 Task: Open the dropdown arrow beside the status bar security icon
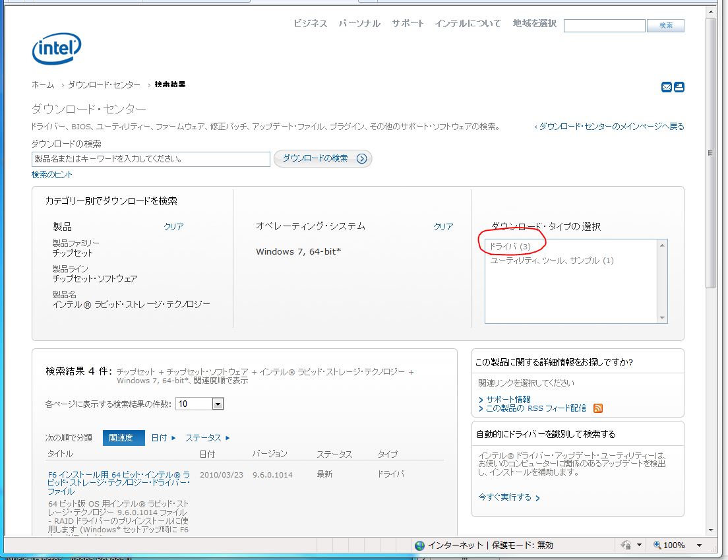click(x=640, y=545)
